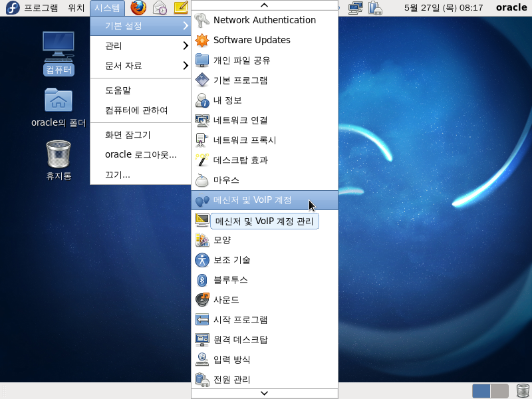Open the 위치 menu
Image resolution: width=532 pixels, height=399 pixels.
tap(76, 8)
